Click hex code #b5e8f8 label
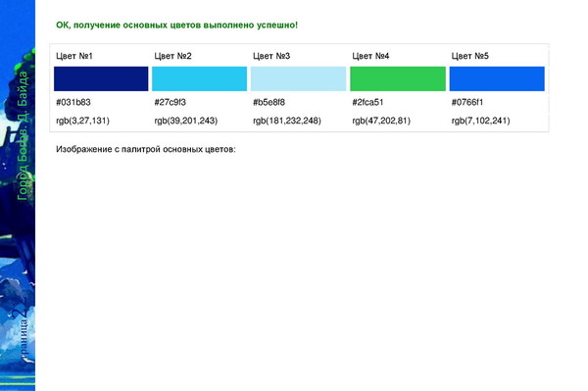Image resolution: width=588 pixels, height=391 pixels. 269,102
